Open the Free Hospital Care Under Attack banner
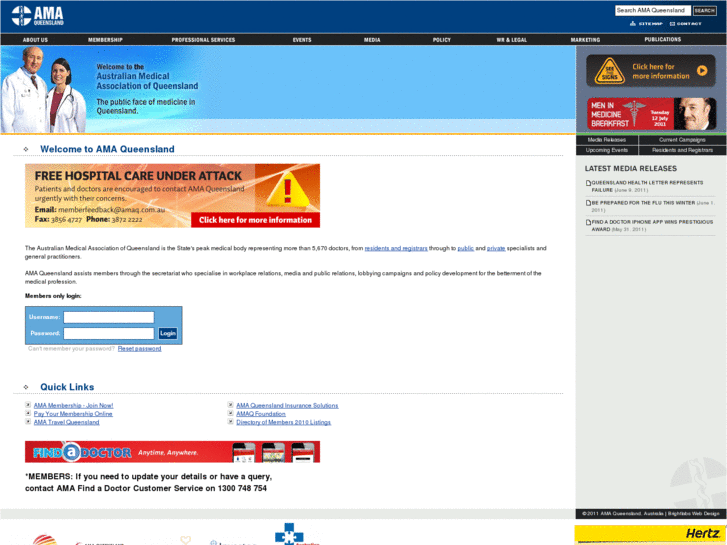The height and width of the screenshot is (545, 727). [172, 196]
